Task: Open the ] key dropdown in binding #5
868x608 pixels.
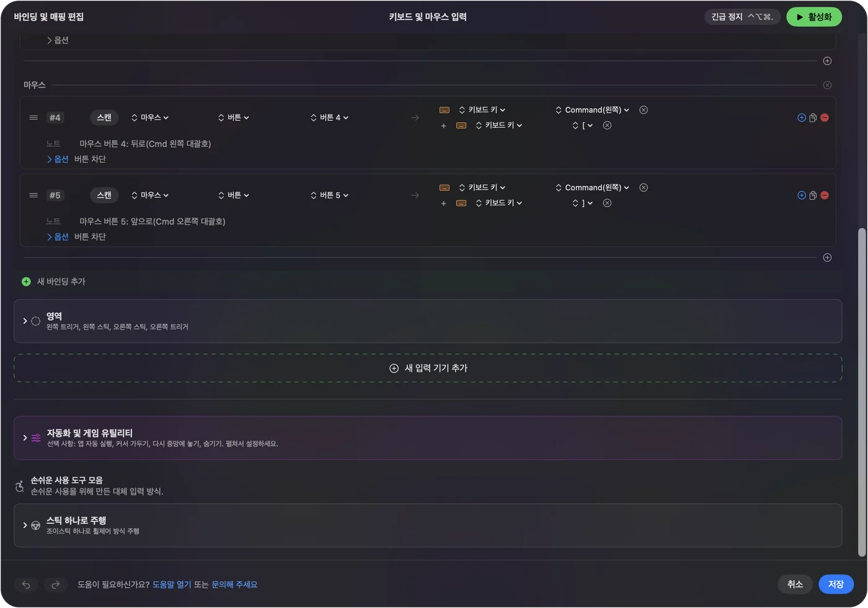Action: (x=583, y=203)
